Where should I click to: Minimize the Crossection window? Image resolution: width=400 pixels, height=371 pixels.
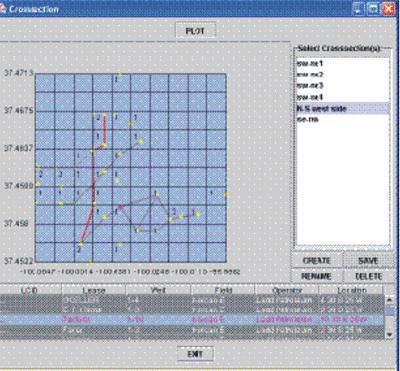click(358, 9)
